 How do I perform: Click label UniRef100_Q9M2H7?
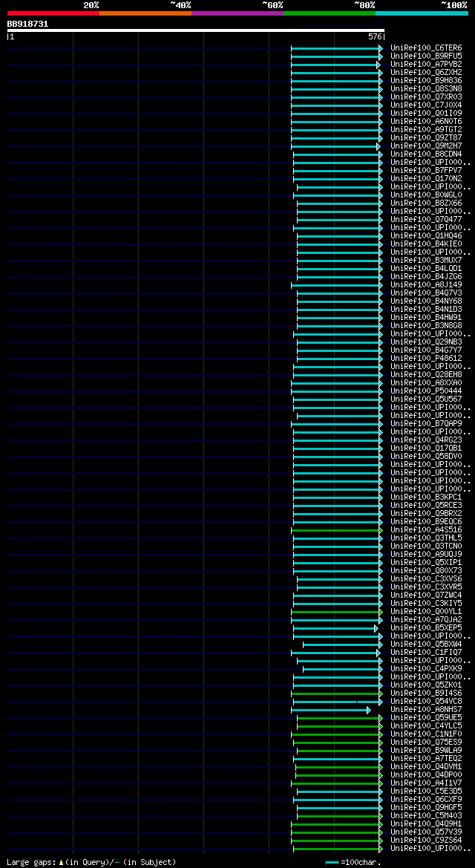coord(426,146)
